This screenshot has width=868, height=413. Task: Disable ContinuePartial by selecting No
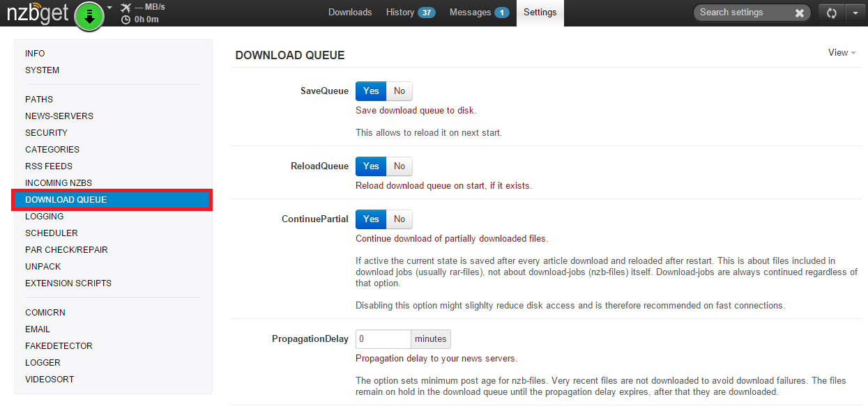(399, 219)
